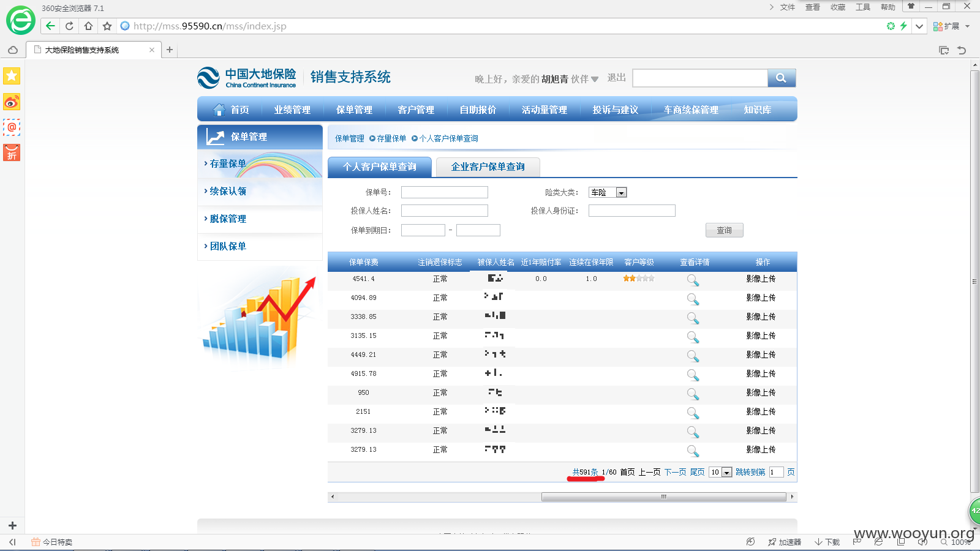The height and width of the screenshot is (551, 980).
Task: Click the horizontal table scrollbar thumb
Action: point(663,497)
